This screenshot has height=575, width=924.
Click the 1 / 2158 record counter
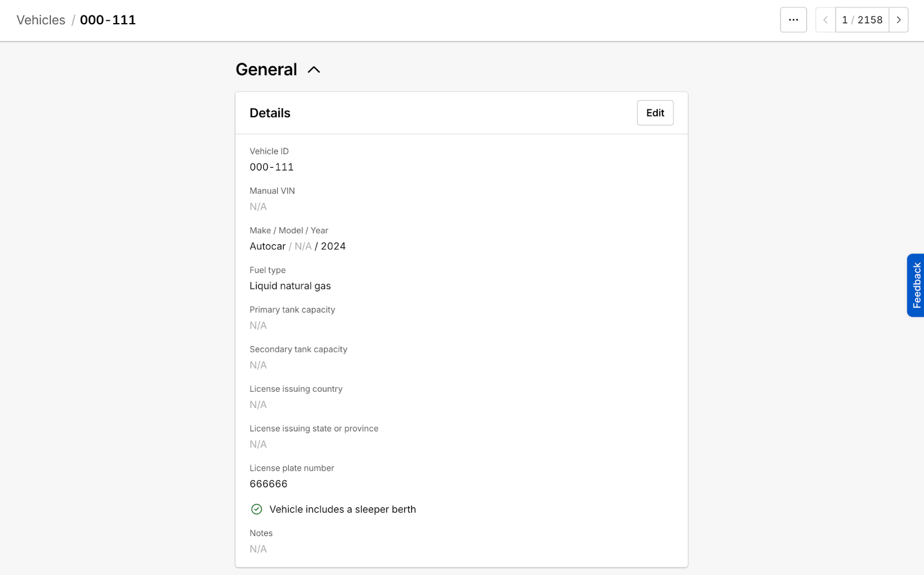862,20
